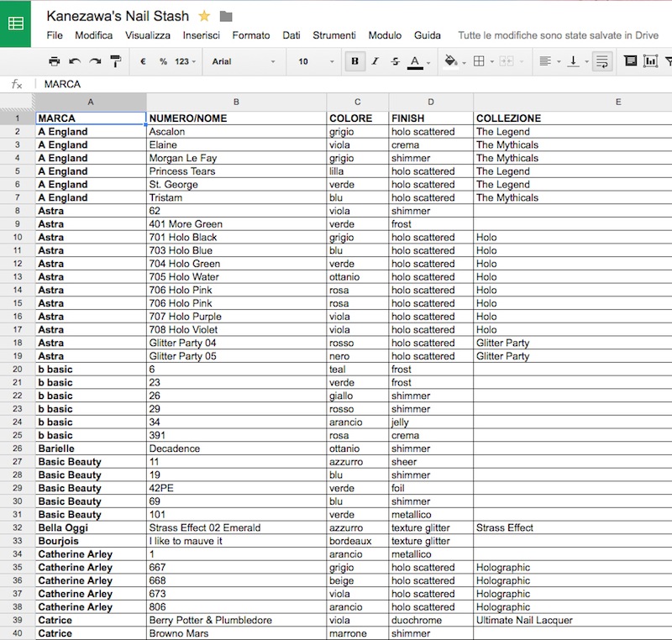The image size is (672, 640).
Task: Select the NUMERO/NOME header cell
Action: tap(236, 118)
